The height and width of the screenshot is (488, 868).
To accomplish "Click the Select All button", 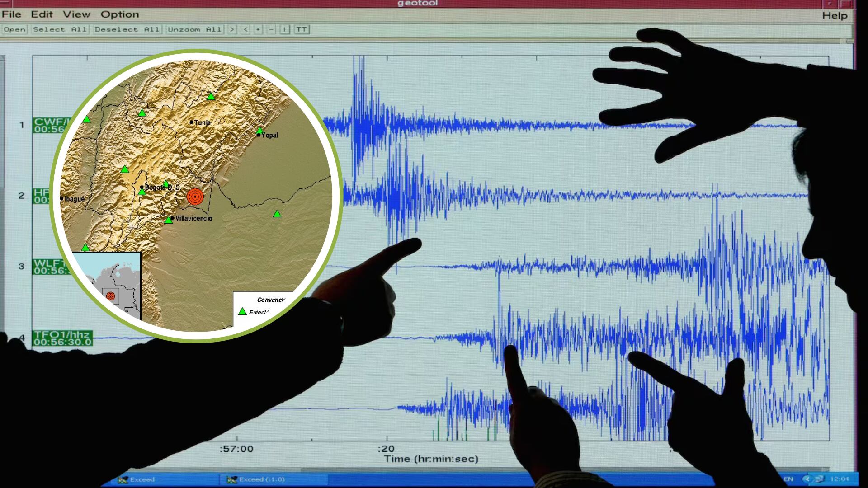I will point(59,29).
